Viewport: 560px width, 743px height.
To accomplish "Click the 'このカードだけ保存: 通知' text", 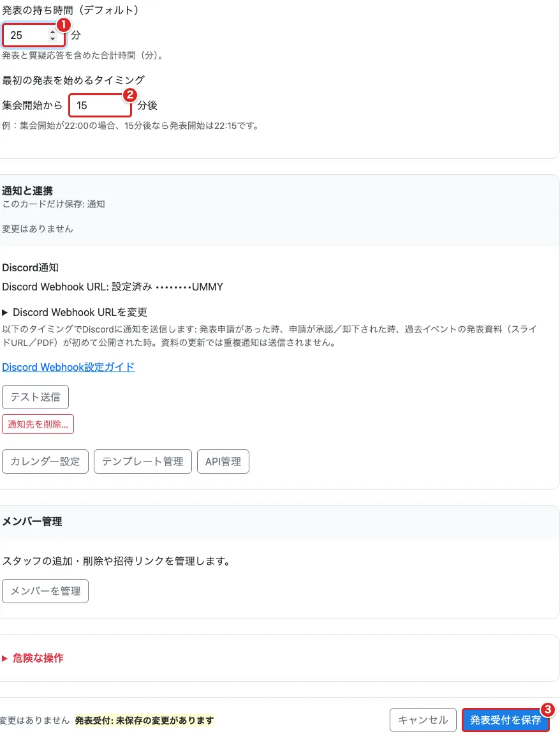I will pos(54,204).
